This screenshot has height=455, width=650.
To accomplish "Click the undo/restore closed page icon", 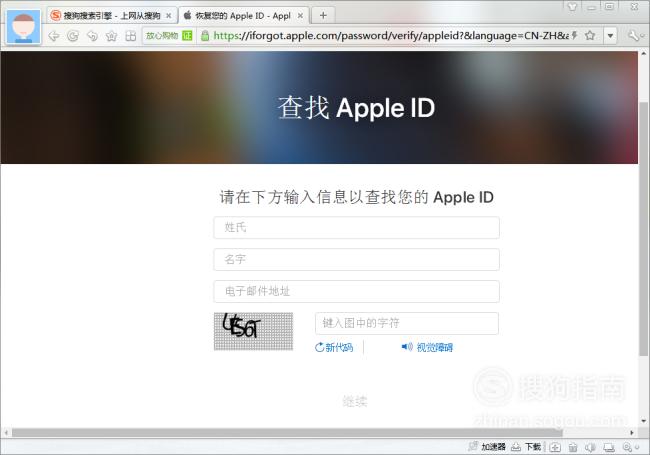I will click(92, 36).
